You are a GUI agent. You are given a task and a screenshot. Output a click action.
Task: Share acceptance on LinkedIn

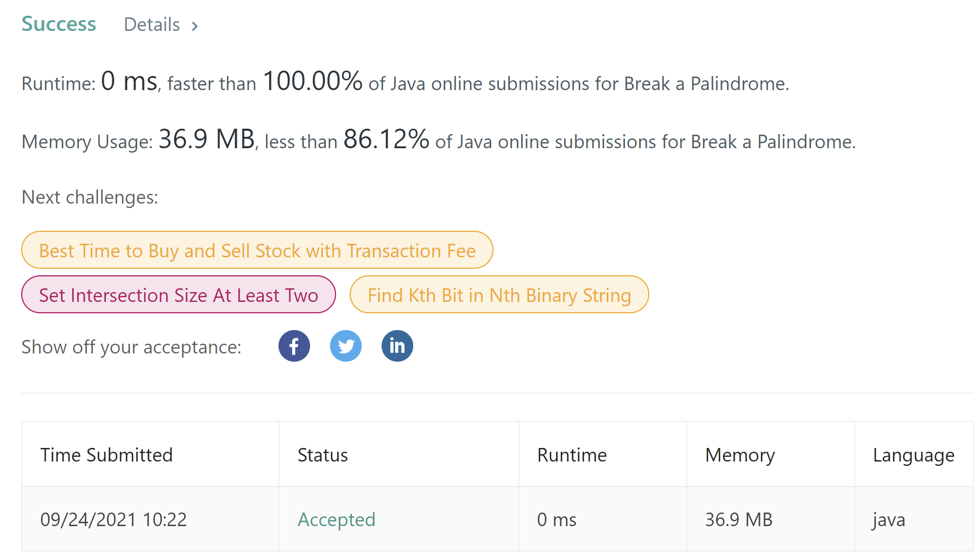397,346
